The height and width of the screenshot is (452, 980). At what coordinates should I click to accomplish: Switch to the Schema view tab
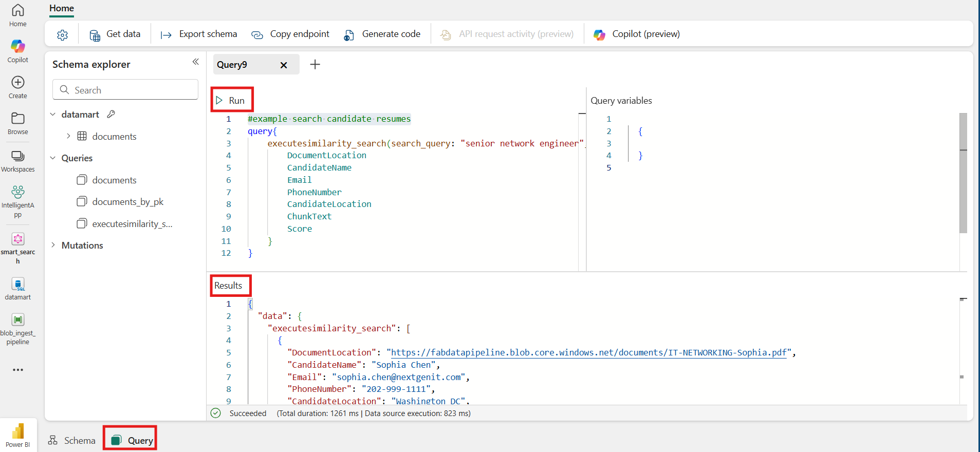click(x=72, y=440)
